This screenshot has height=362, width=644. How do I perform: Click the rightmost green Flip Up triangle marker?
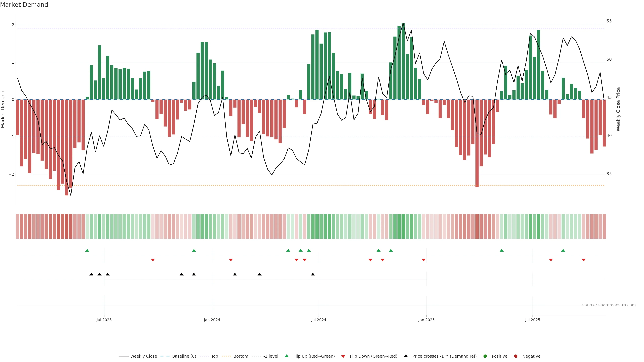[x=563, y=250]
